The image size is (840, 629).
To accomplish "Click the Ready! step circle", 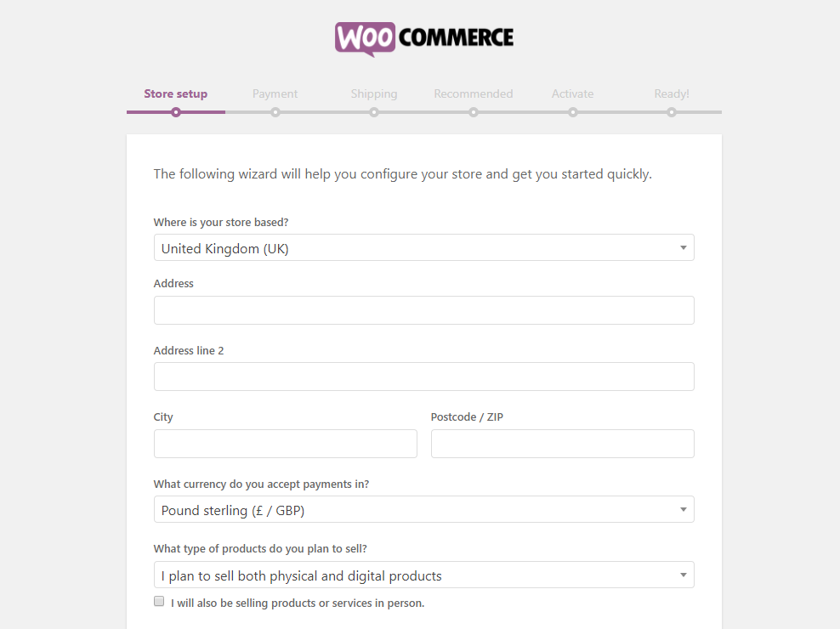I will coord(672,111).
